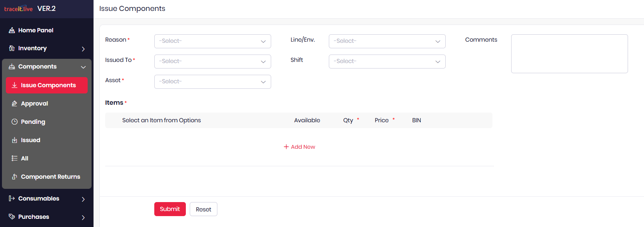Click the Home Panel icon in sidebar

point(12,30)
